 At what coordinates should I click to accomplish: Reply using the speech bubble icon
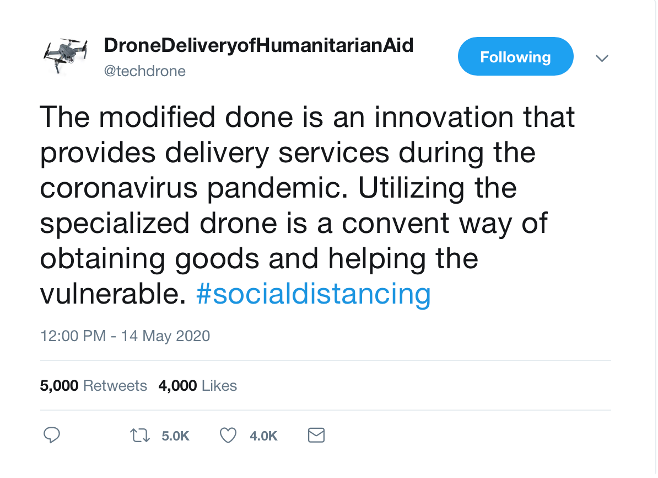point(53,435)
